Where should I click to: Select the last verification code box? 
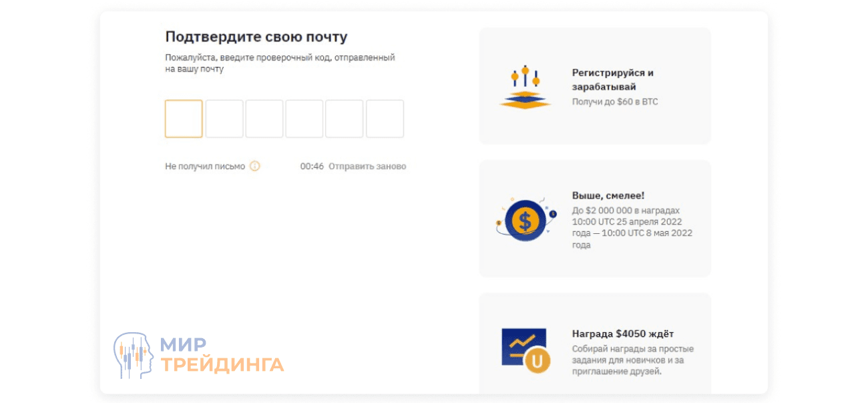pos(385,118)
